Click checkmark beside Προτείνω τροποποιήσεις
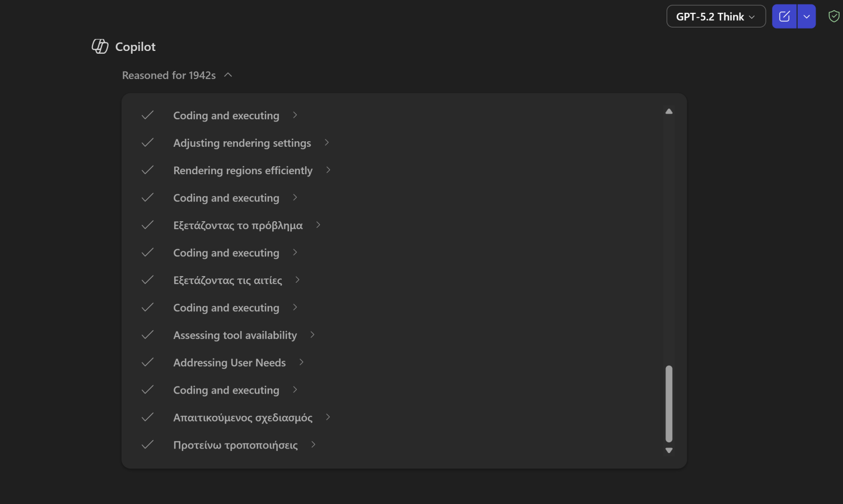Image resolution: width=843 pixels, height=504 pixels. click(147, 445)
